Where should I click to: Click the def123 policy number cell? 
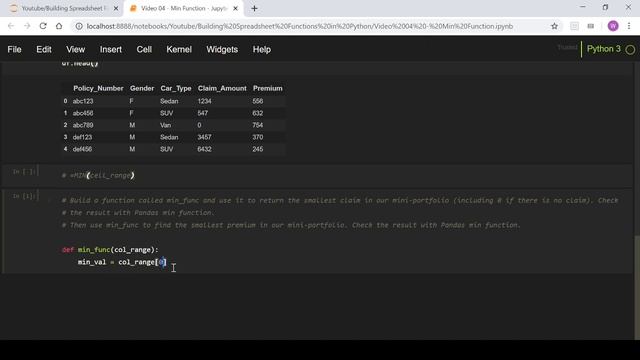82,137
